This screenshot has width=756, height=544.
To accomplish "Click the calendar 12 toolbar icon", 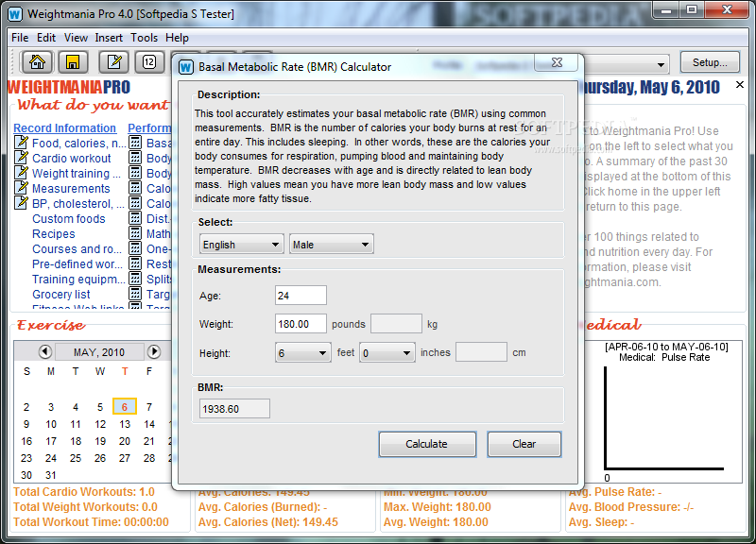I will pyautogui.click(x=149, y=62).
